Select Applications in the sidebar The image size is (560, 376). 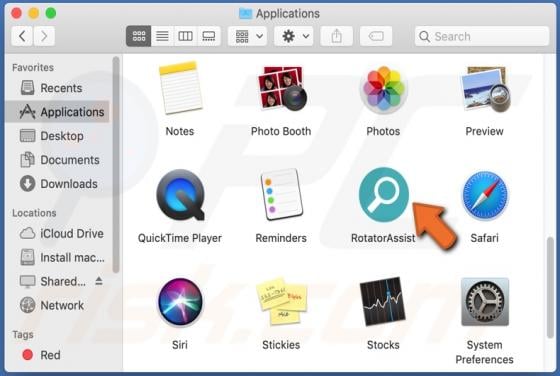(x=57, y=112)
